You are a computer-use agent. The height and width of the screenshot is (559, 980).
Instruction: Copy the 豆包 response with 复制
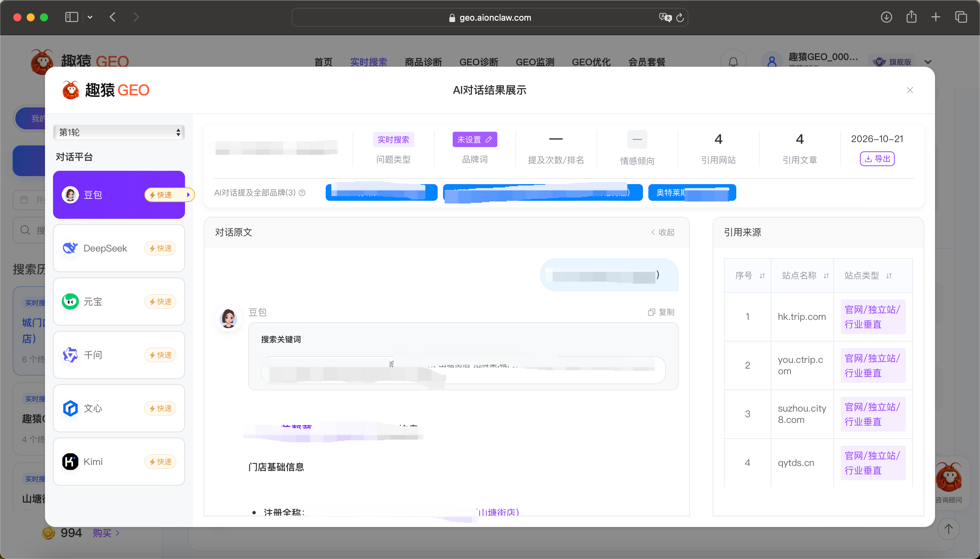tap(661, 312)
